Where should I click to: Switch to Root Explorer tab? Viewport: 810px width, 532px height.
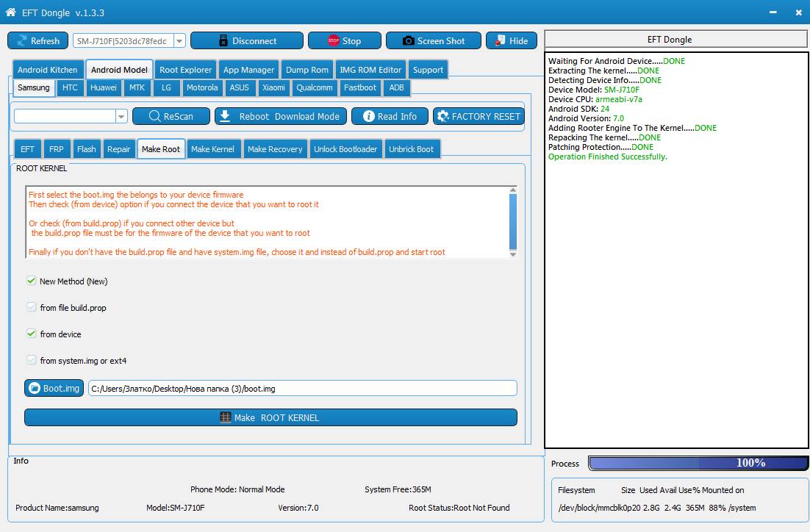pyautogui.click(x=185, y=70)
